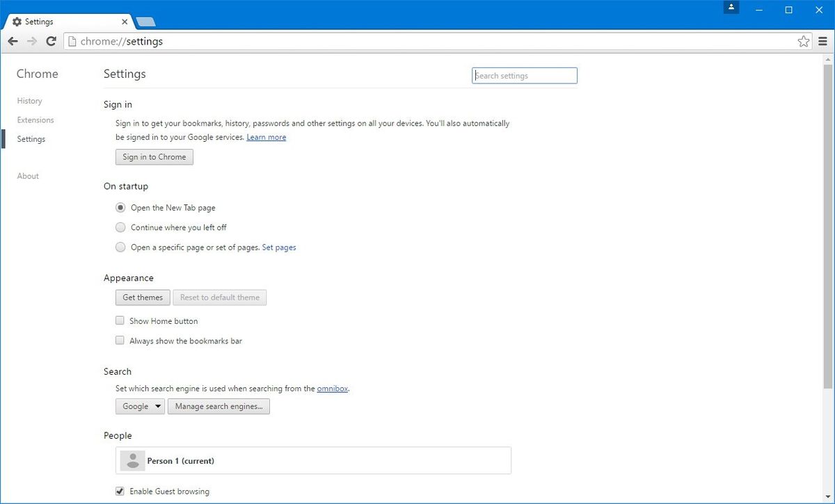The image size is (835, 504).
Task: Go to Extensions in the sidebar
Action: click(x=35, y=120)
